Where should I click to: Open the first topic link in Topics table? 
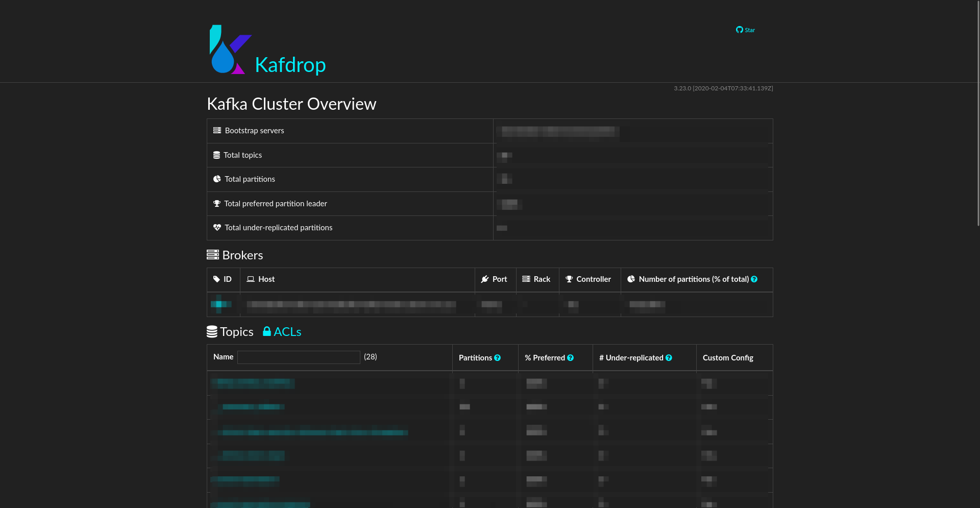(x=253, y=383)
